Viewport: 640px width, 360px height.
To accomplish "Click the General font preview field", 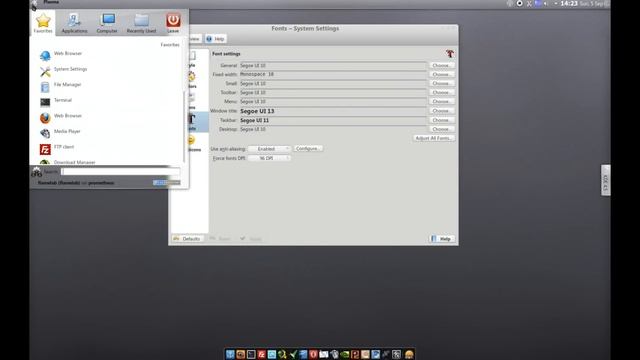I will pos(333,65).
